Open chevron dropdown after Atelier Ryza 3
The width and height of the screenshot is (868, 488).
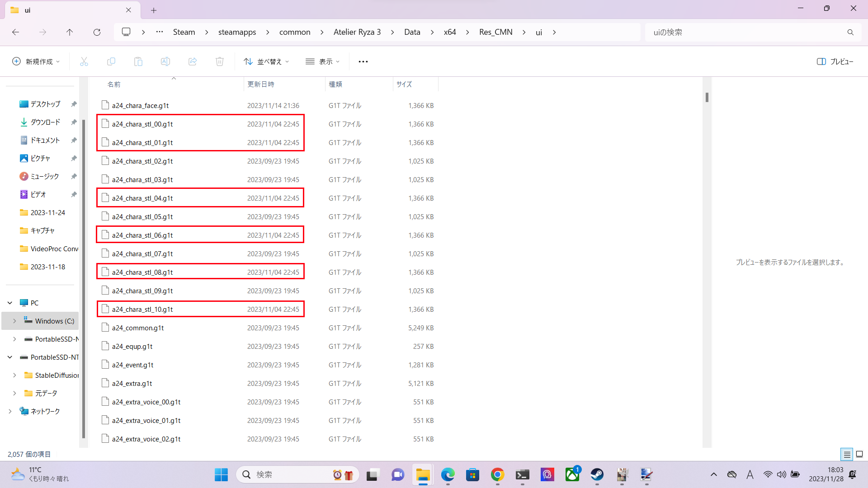392,32
